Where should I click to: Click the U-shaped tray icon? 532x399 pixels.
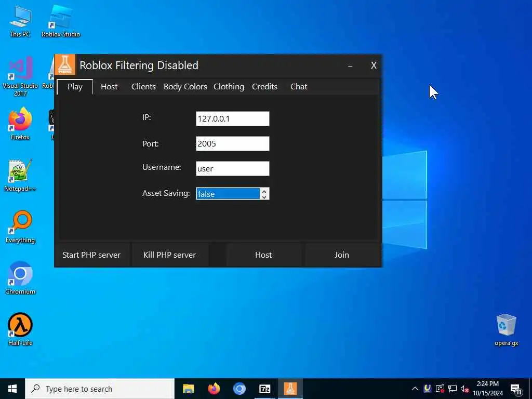tap(428, 389)
